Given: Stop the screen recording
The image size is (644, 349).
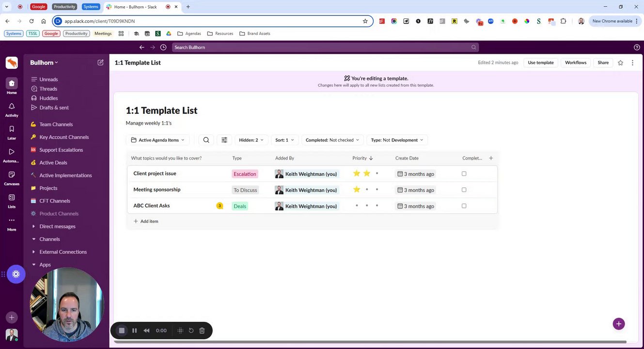Looking at the screenshot, I should [x=122, y=331].
